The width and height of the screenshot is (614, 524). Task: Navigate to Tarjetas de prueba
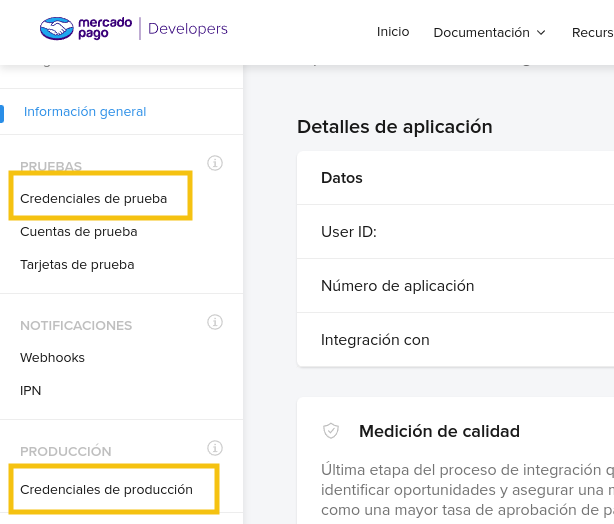77,265
